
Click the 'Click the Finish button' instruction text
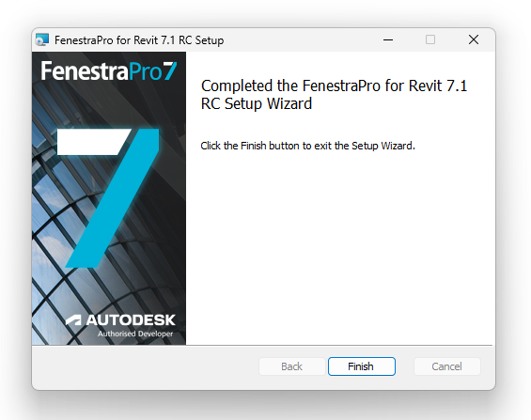[307, 146]
